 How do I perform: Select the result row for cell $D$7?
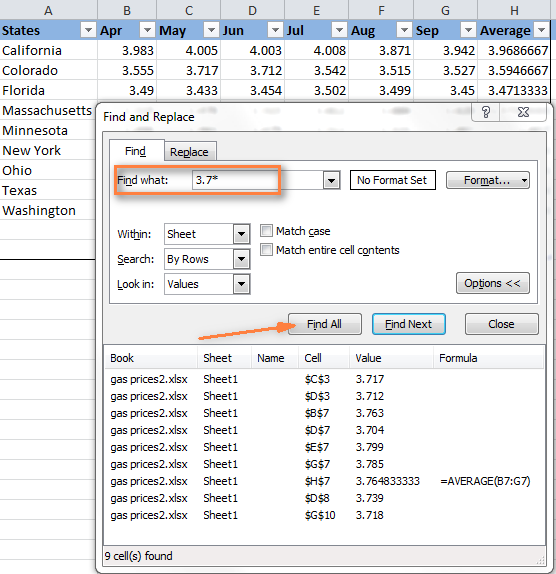point(324,430)
